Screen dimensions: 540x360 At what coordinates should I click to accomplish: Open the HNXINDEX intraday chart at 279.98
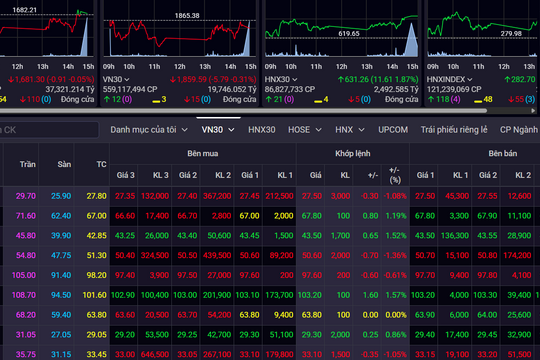(x=482, y=33)
